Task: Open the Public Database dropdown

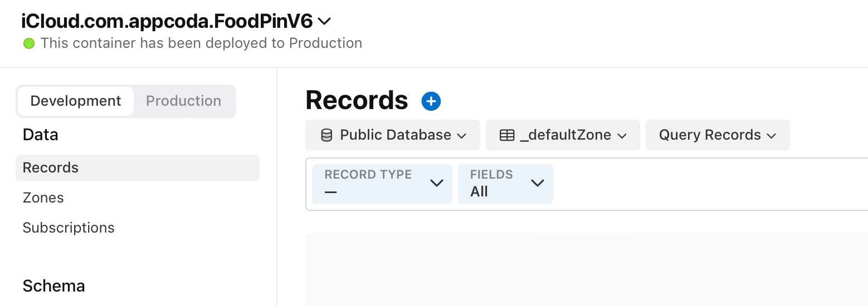Action: click(x=393, y=135)
